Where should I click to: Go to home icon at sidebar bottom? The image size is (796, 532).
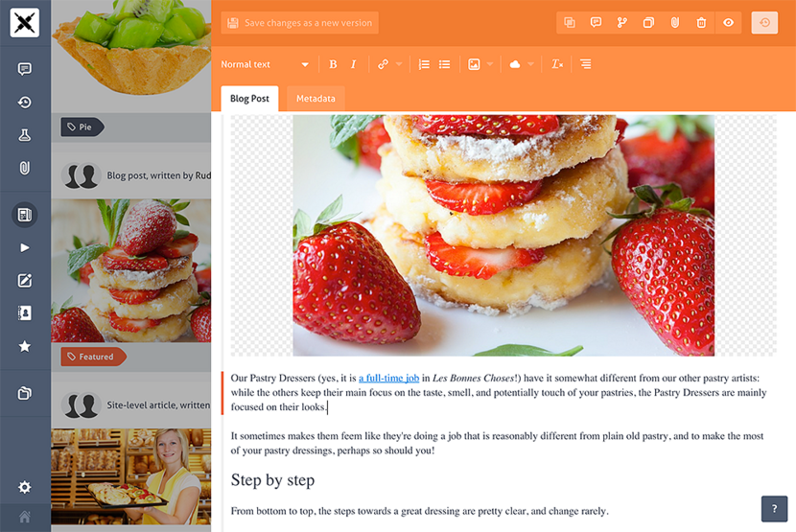[x=24, y=518]
